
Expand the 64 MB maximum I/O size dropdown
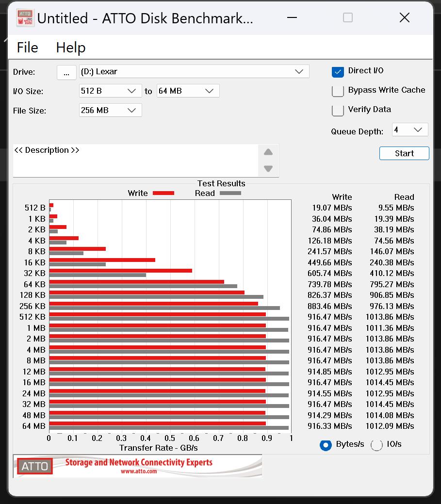click(x=188, y=91)
